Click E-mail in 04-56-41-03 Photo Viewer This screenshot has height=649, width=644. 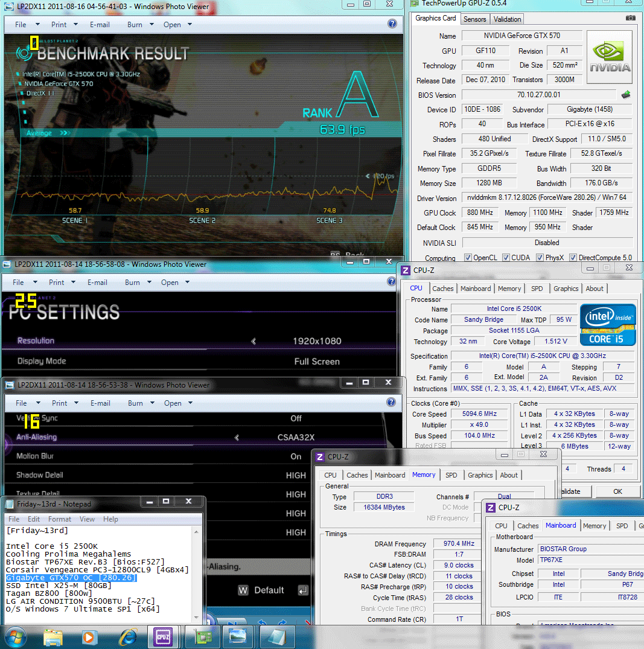tap(100, 24)
